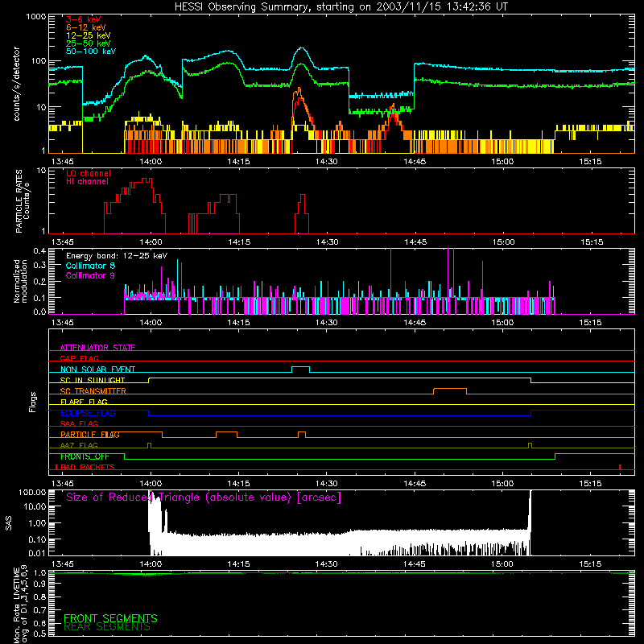Viewport: 644px width, 644px height.
Task: Click the SC IN SUNLIGHT flag label
Action: (x=93, y=380)
